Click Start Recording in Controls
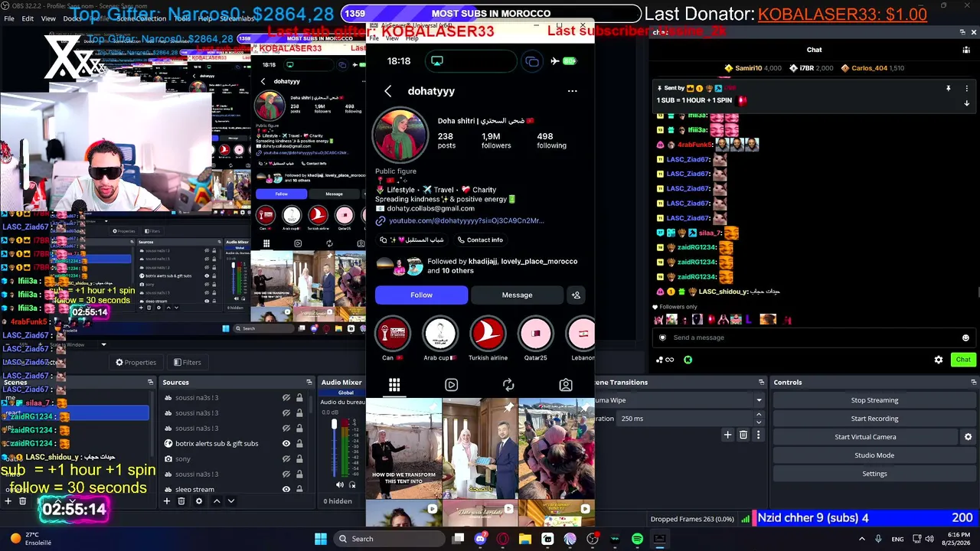The height and width of the screenshot is (551, 980). [874, 419]
